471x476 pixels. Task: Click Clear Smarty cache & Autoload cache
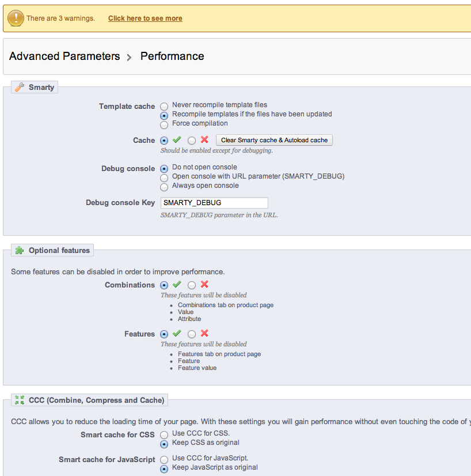tap(274, 140)
